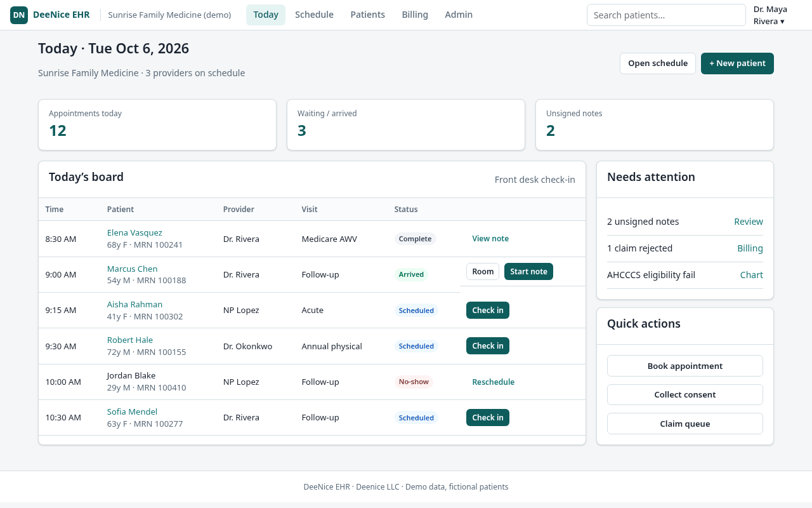The width and height of the screenshot is (812, 508).
Task: Open the Claim queue
Action: coord(685,424)
